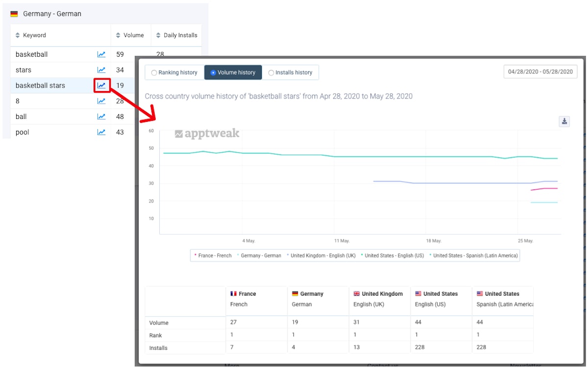Select the Ranking history radio option

tap(174, 72)
